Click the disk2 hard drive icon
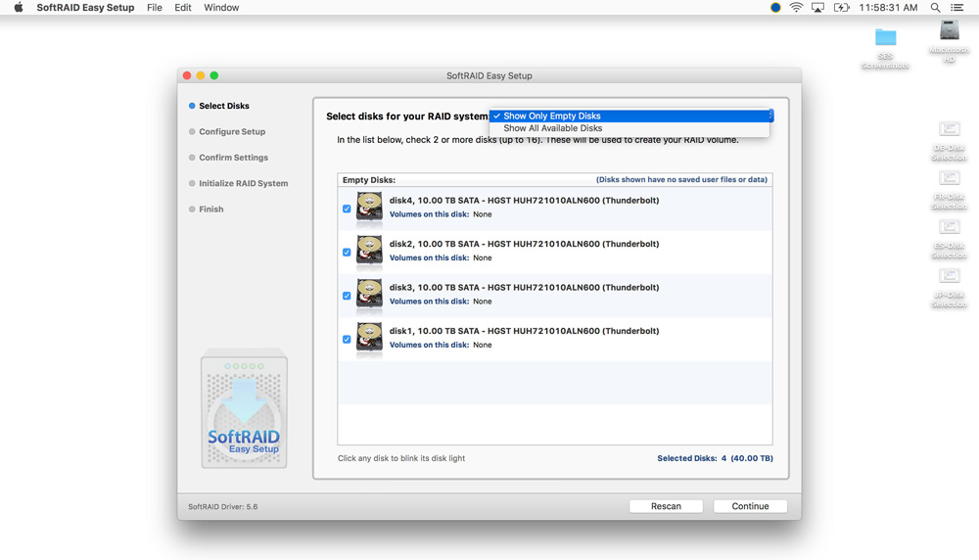 (x=369, y=250)
